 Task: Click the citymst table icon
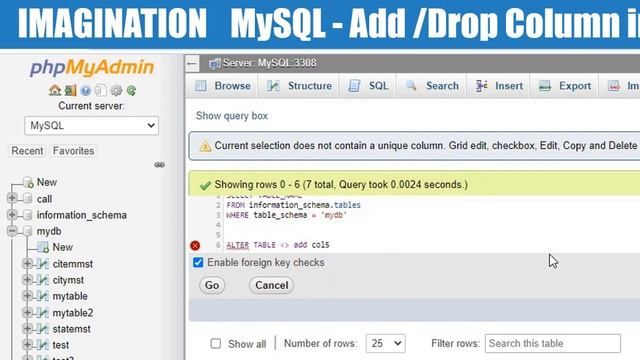pos(43,280)
